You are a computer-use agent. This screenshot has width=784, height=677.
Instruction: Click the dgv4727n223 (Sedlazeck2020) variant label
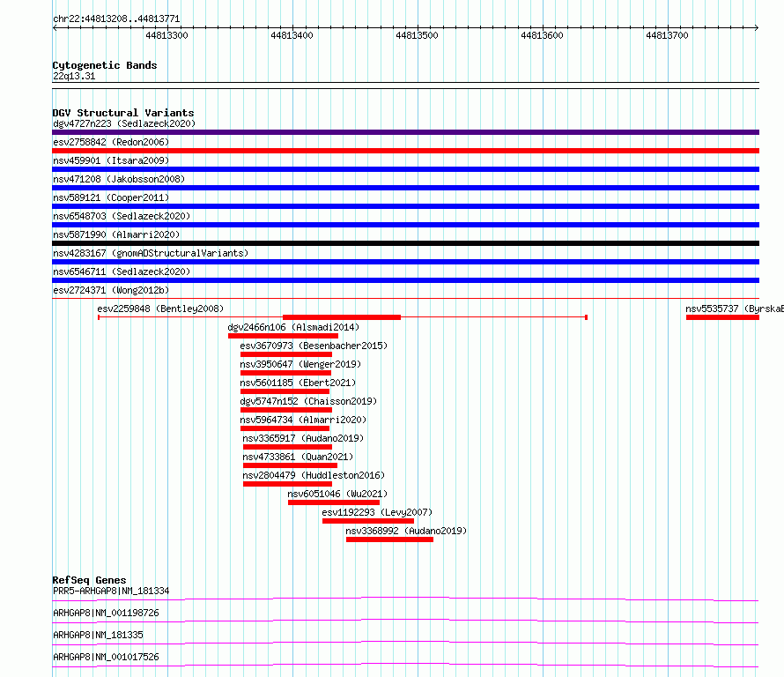tap(124, 123)
